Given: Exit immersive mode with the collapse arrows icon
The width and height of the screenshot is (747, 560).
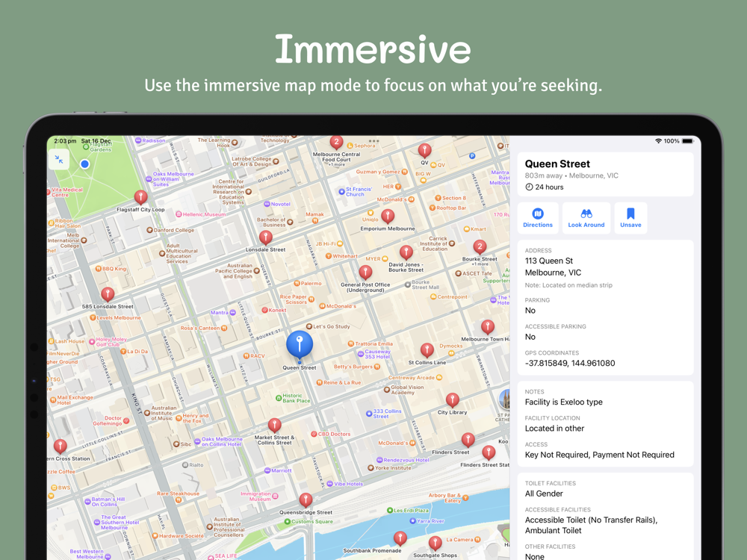Looking at the screenshot, I should coord(59,160).
